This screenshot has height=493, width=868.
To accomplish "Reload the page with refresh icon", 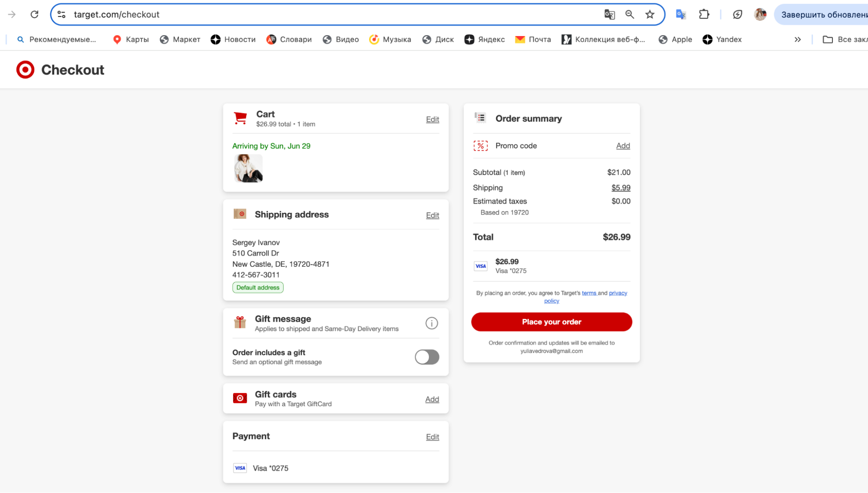I will (34, 14).
